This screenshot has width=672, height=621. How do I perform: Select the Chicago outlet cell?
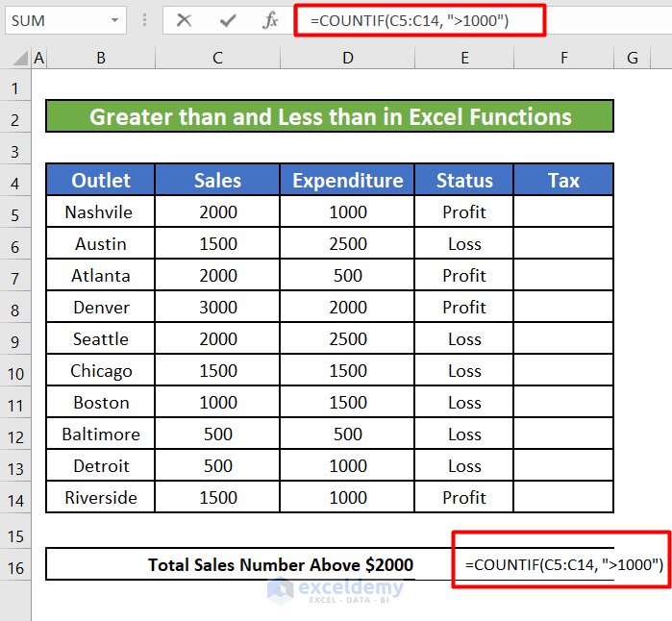pyautogui.click(x=101, y=370)
